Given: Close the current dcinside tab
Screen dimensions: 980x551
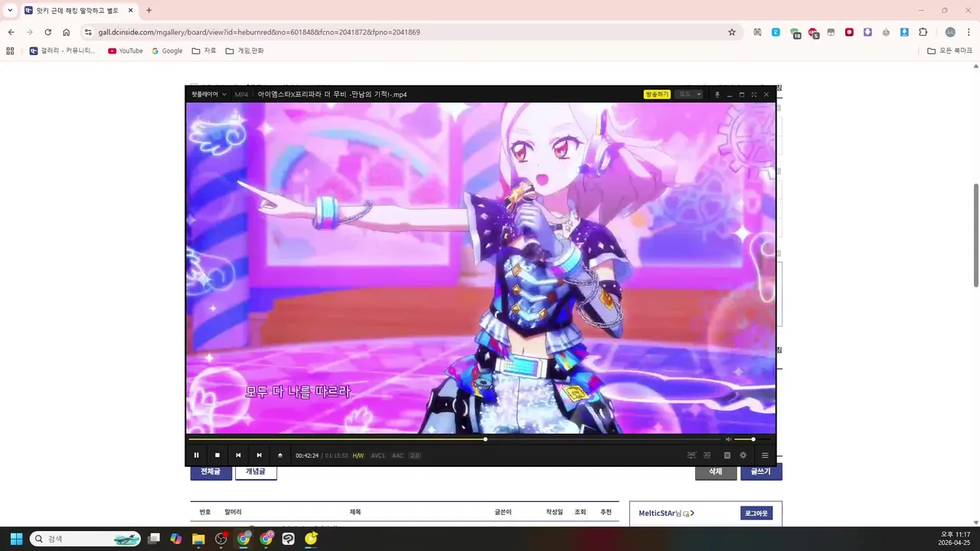Looking at the screenshot, I should coord(131,11).
